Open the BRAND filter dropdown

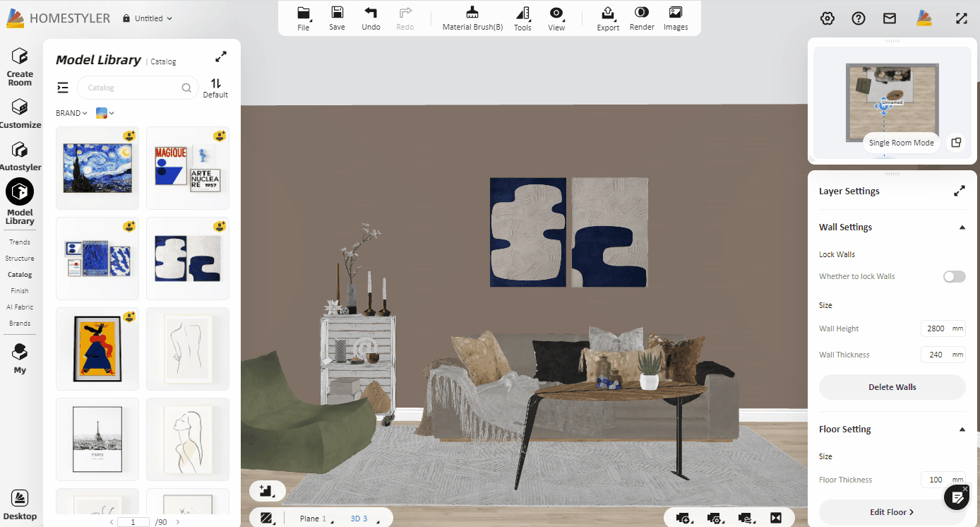(x=71, y=113)
